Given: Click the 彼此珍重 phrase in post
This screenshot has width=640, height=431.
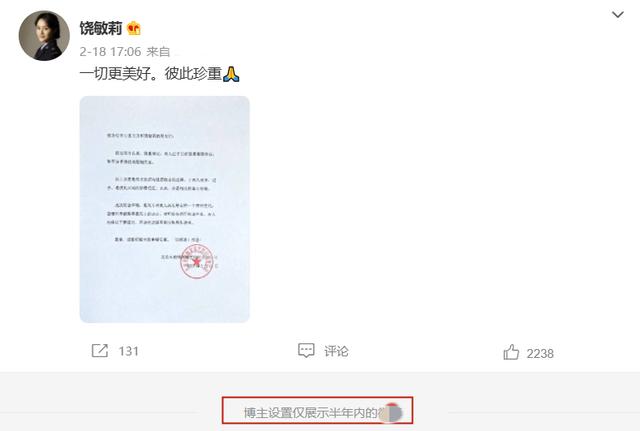Looking at the screenshot, I should (x=193, y=74).
